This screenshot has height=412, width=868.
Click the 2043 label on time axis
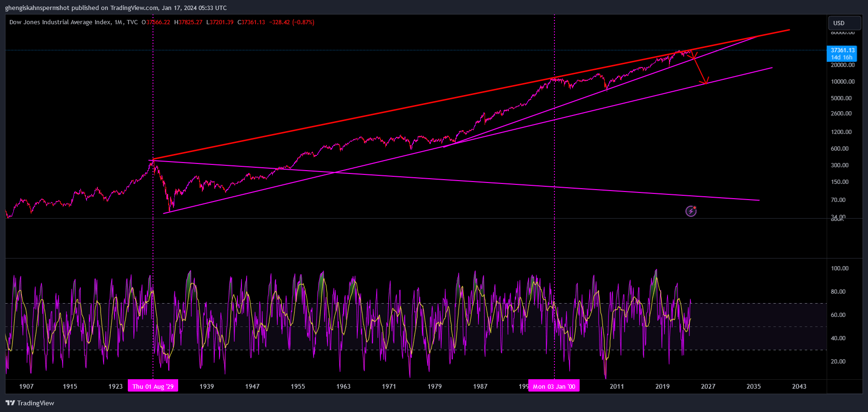tap(799, 386)
